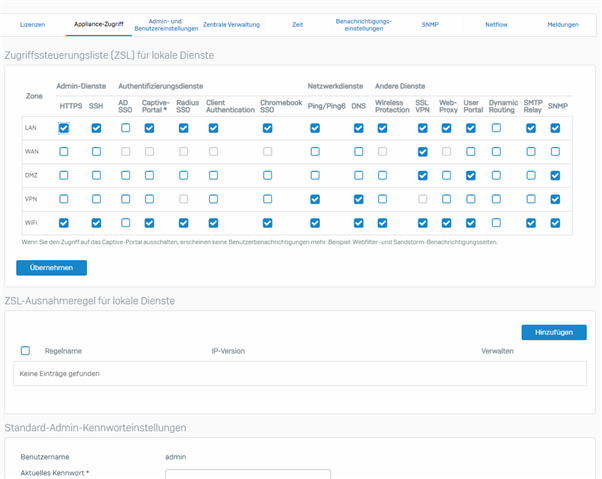Uncheck Wireless Protection for LAN zone
Screen dimensions: 602x479
pyautogui.click(x=382, y=128)
